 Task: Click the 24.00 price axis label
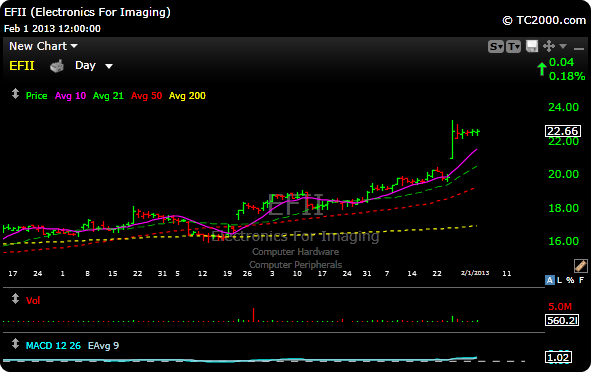tap(563, 107)
